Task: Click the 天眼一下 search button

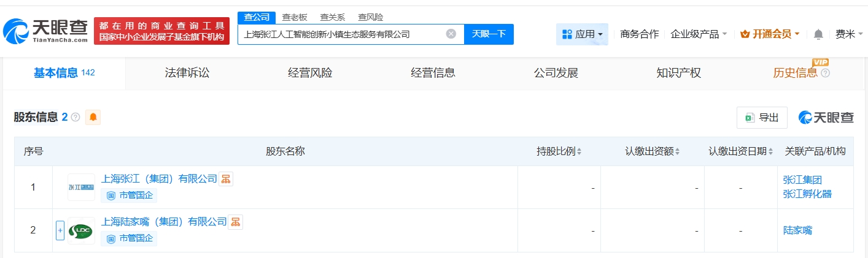Action: click(x=489, y=34)
